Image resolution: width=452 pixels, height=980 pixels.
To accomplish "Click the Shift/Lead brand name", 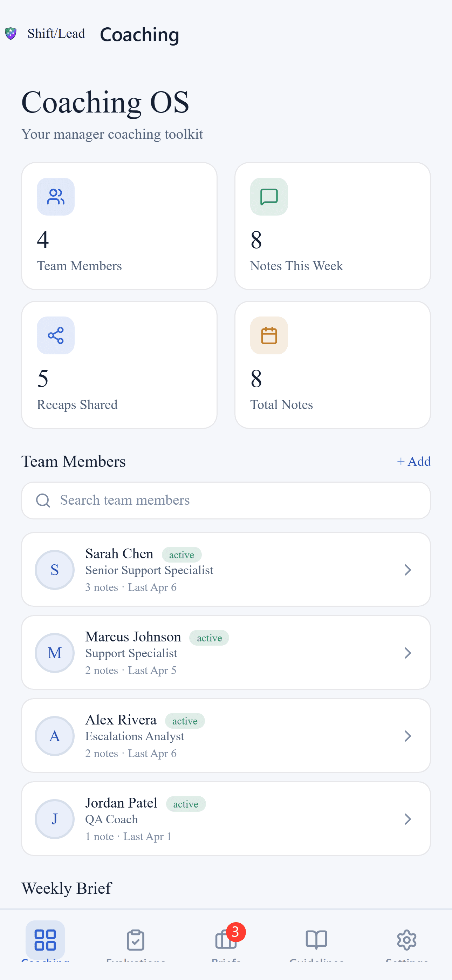I will [56, 34].
